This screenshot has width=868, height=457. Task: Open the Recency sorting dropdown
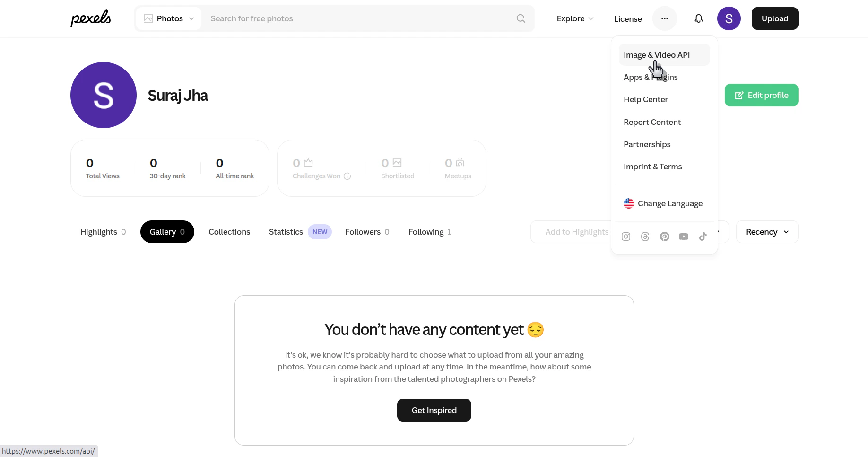click(x=766, y=232)
